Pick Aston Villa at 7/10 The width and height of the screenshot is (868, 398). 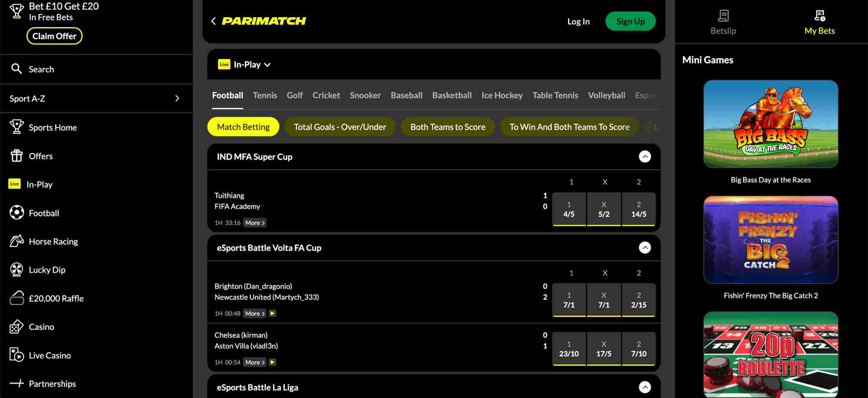click(639, 349)
